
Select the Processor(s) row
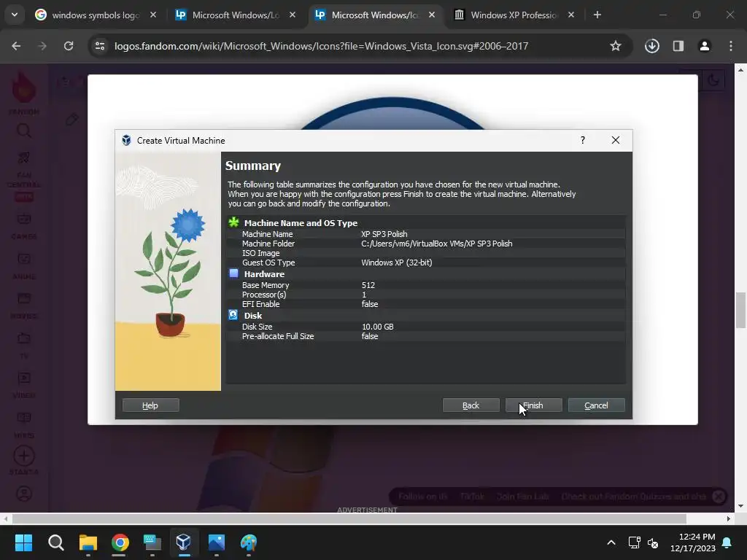[425, 295]
